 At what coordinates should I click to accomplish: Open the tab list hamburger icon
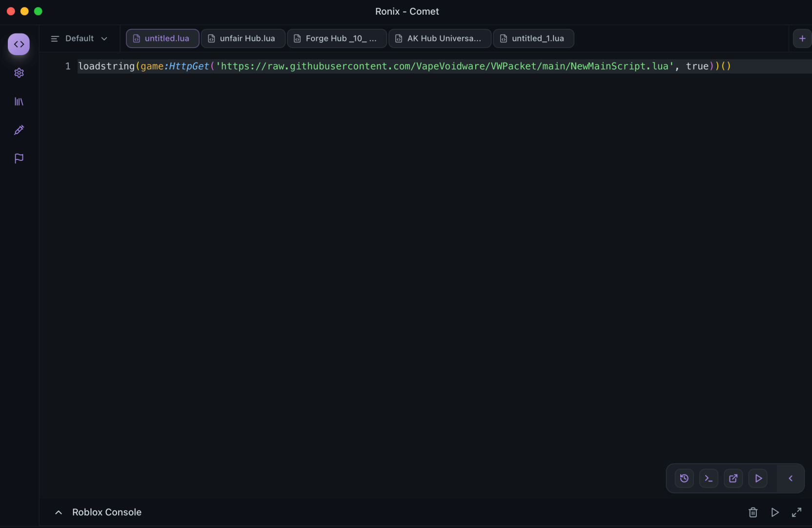coord(55,39)
